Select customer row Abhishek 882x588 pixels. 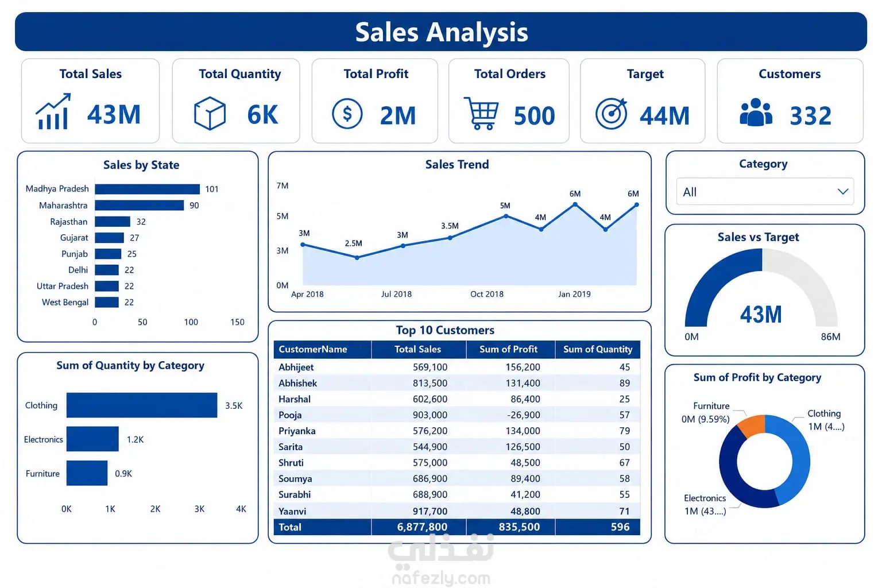(457, 383)
